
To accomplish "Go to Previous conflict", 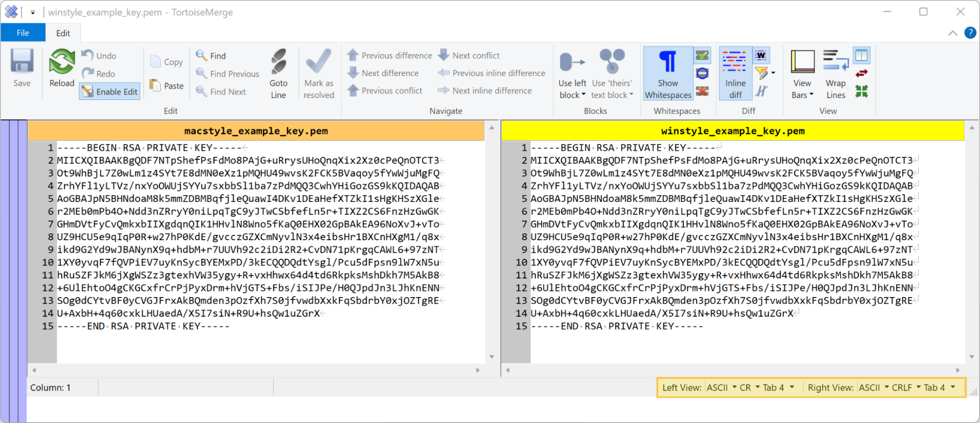I will pos(385,91).
